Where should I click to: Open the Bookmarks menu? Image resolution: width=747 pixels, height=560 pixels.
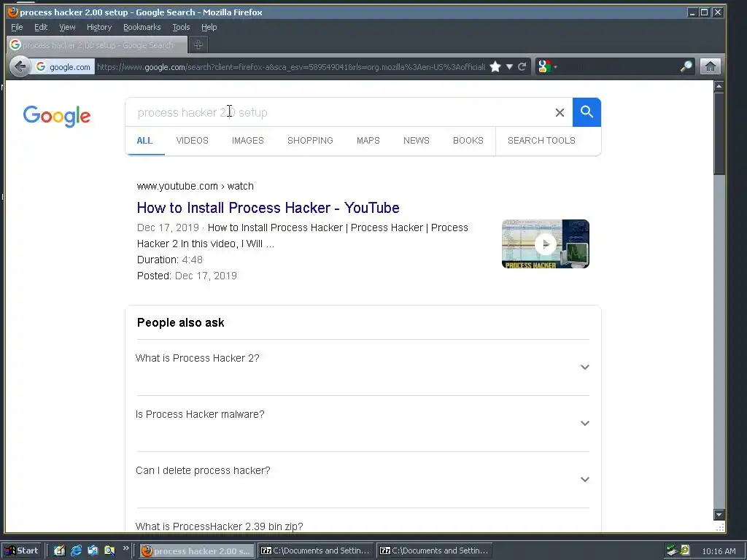click(142, 27)
